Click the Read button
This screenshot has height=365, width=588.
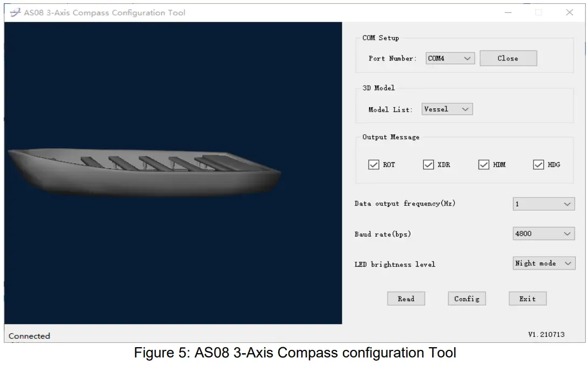coord(406,299)
